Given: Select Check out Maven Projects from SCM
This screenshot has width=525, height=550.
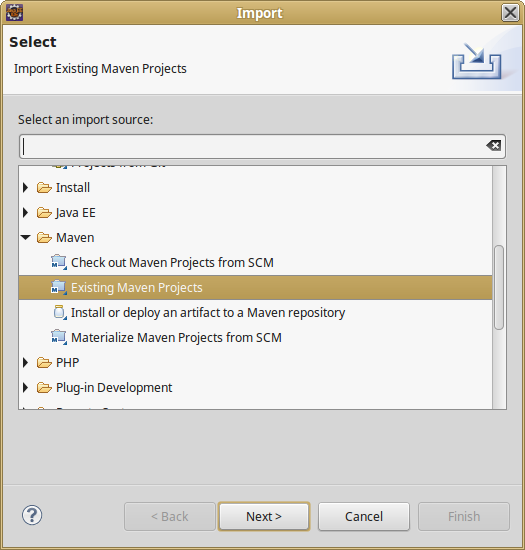Looking at the screenshot, I should point(172,263).
